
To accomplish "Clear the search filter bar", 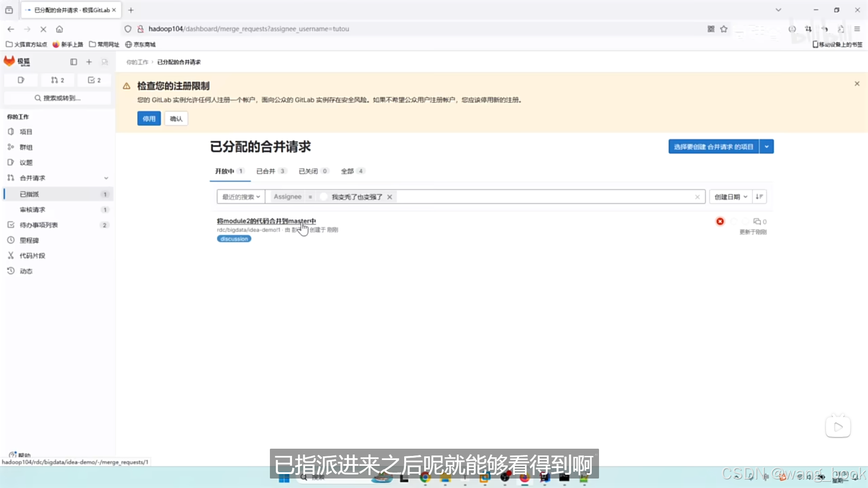I will pyautogui.click(x=697, y=197).
